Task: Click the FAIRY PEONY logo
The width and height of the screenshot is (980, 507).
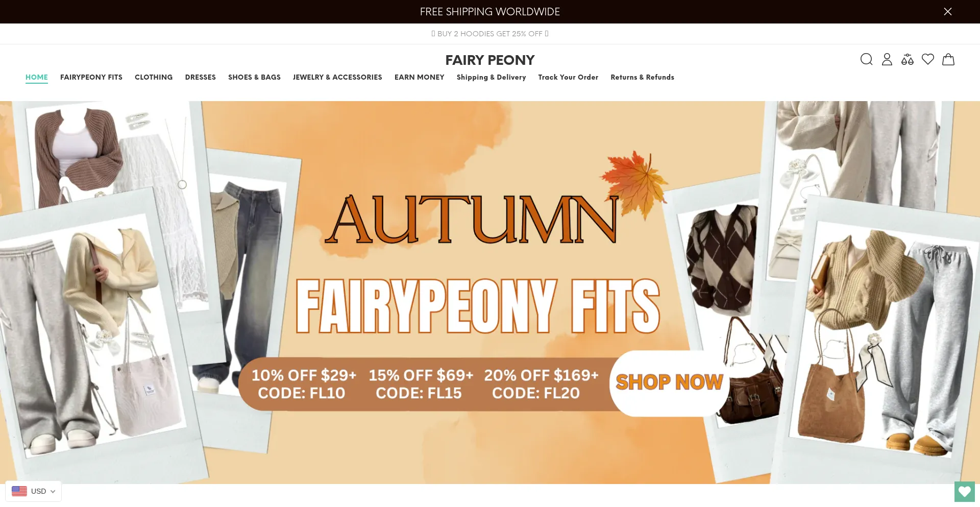Action: tap(490, 60)
